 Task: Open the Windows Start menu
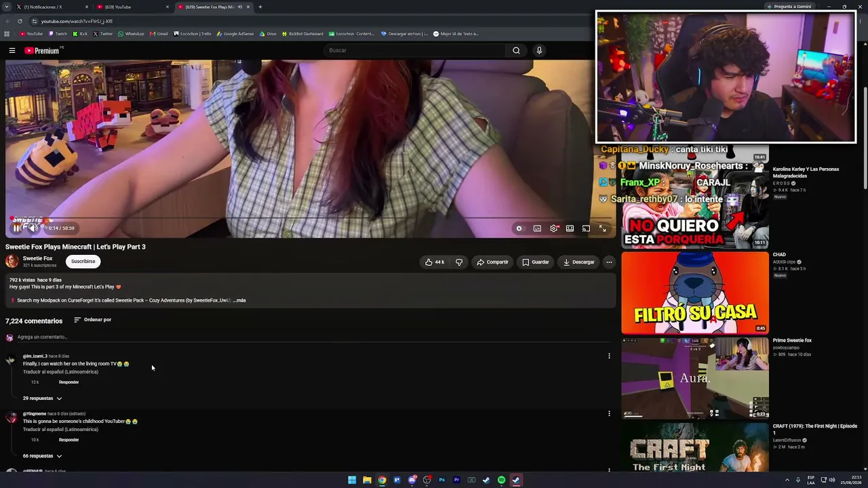[352, 480]
